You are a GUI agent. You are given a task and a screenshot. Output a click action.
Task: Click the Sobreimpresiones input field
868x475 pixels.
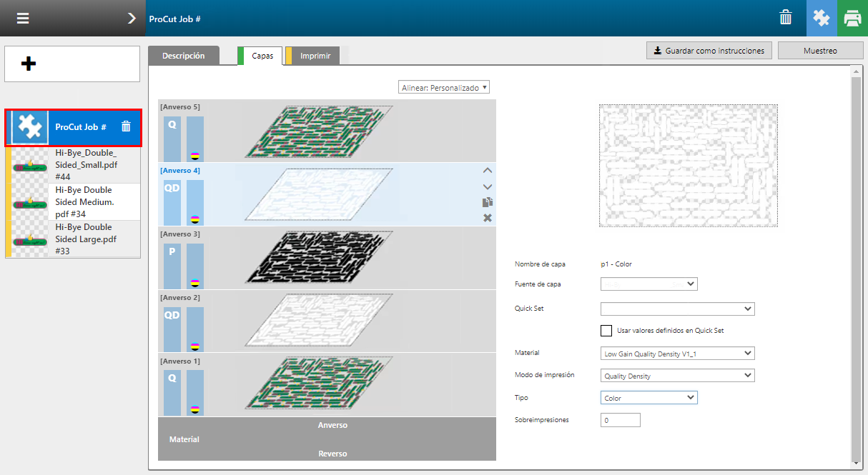[x=620, y=420]
